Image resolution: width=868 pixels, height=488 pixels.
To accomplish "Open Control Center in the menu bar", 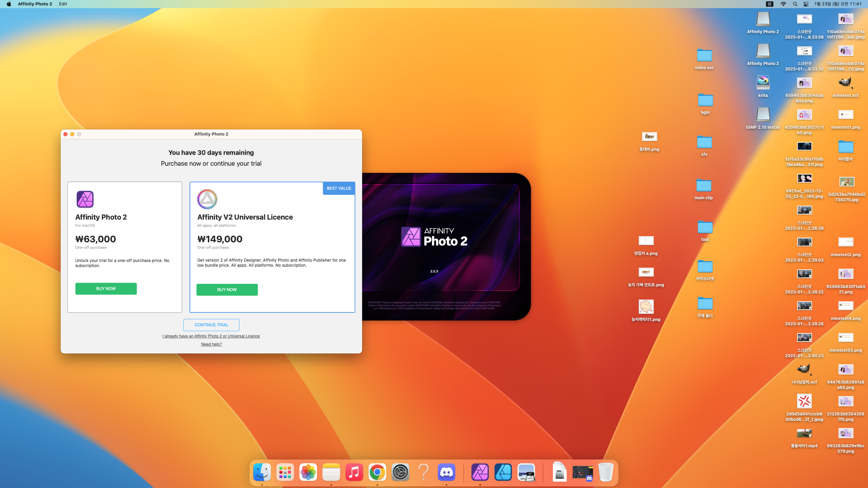I will point(806,4).
